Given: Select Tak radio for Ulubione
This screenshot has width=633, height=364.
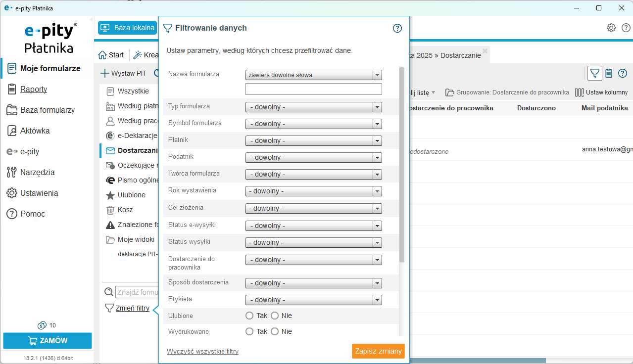Looking at the screenshot, I should [x=250, y=316].
